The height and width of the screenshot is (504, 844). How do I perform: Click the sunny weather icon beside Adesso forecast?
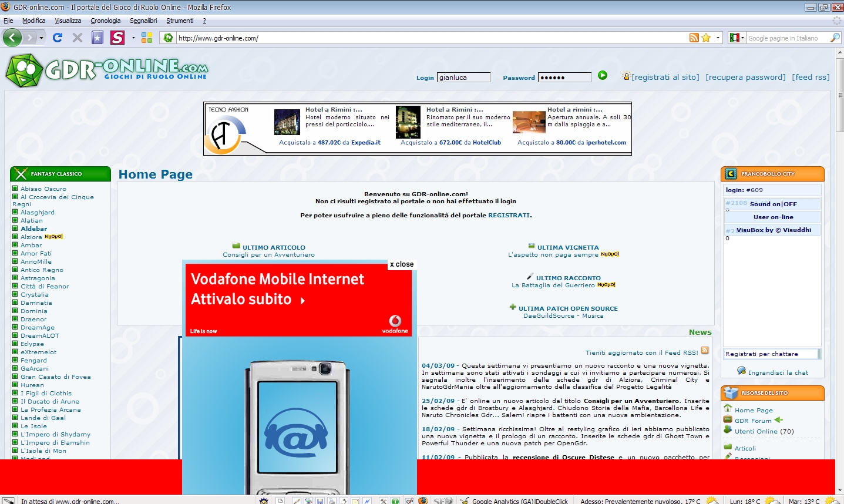coord(712,500)
